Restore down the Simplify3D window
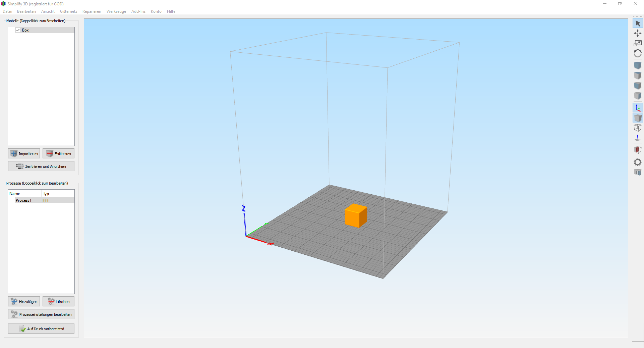 tap(620, 4)
